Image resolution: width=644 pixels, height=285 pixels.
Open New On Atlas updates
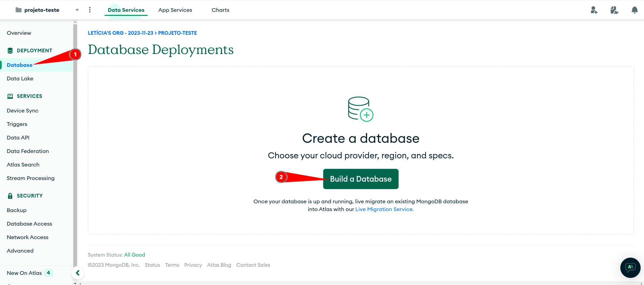30,273
